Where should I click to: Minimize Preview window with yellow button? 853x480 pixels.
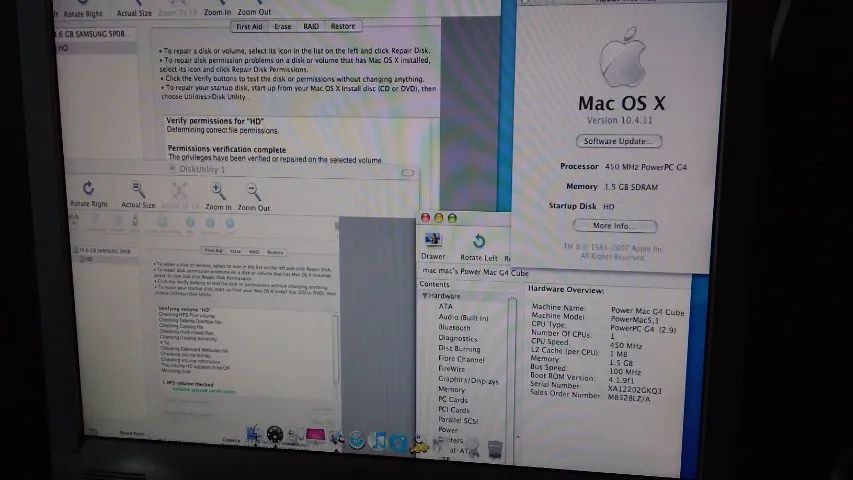pos(438,218)
